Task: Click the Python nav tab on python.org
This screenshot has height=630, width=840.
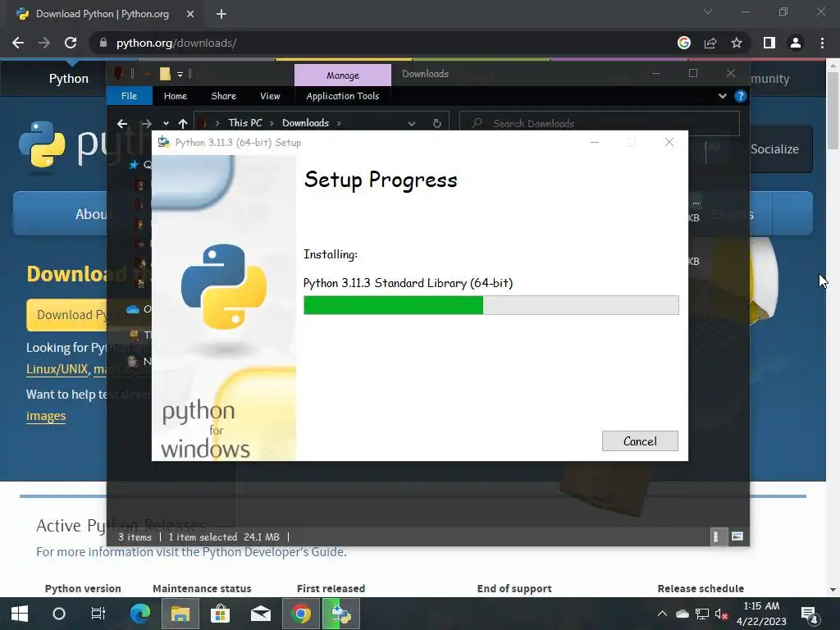Action: click(69, 78)
